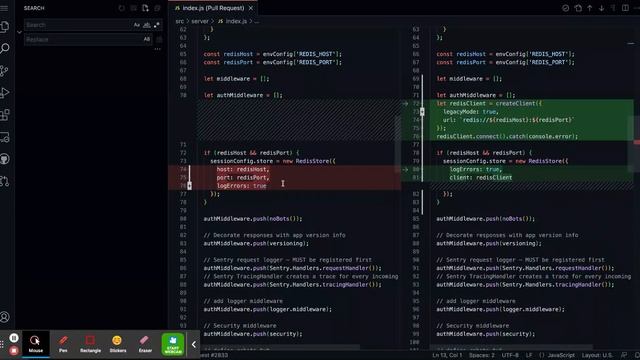Click the circle-slash icon in editor toolbar
640x360 pixels.
click(565, 8)
